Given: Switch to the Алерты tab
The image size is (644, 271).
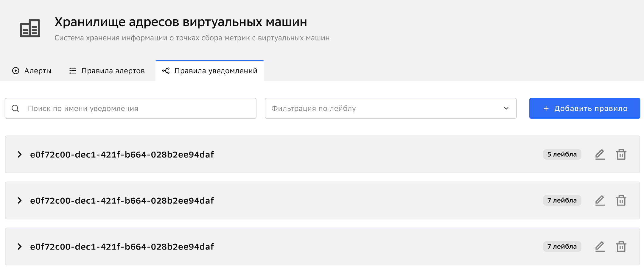Looking at the screenshot, I should coord(32,71).
